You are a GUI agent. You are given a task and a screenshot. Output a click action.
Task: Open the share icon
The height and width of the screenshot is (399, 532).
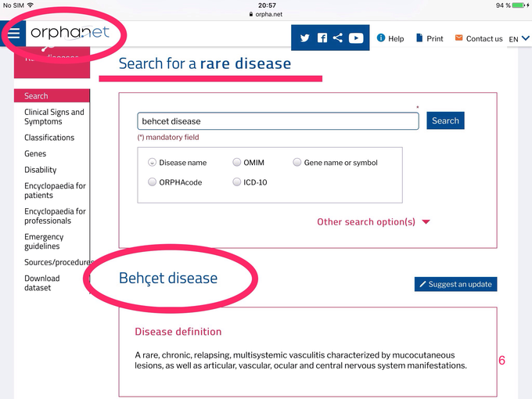click(338, 38)
